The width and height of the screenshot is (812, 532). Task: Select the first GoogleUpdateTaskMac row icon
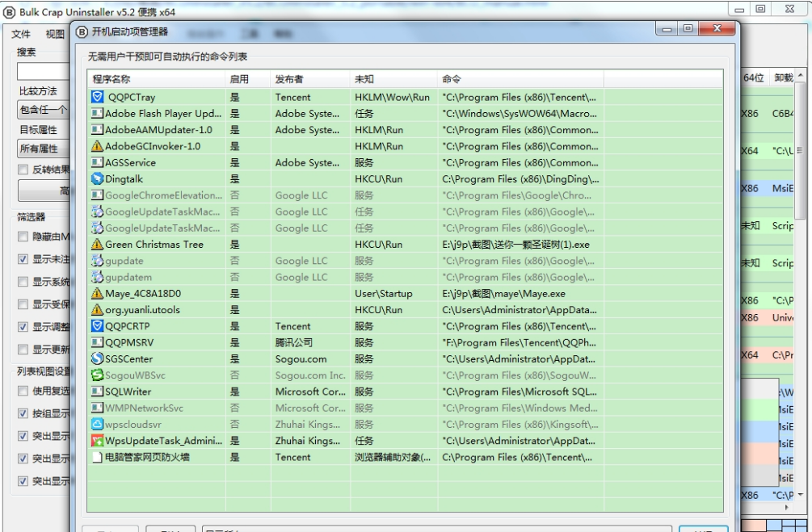97,212
